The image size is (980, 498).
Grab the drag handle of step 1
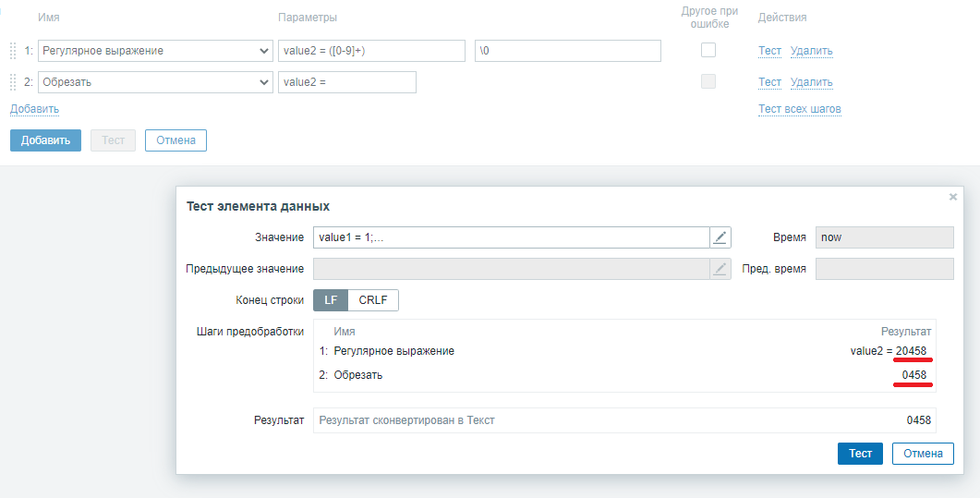[x=13, y=51]
